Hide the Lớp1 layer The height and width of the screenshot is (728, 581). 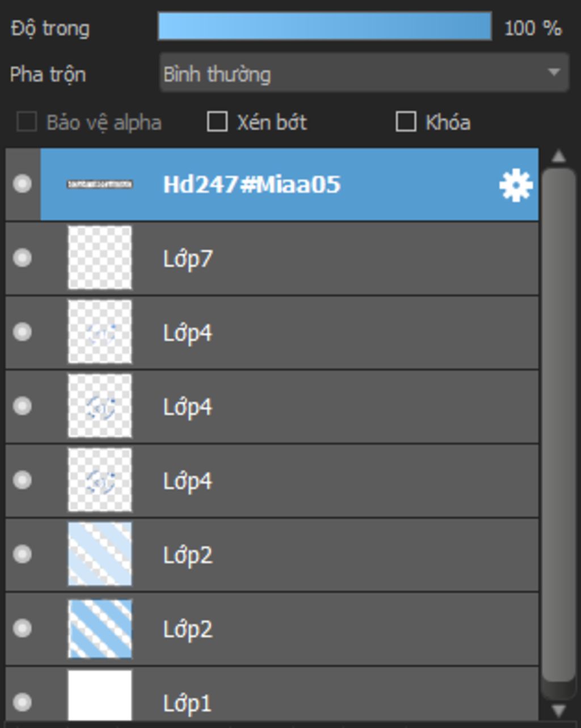pyautogui.click(x=23, y=702)
